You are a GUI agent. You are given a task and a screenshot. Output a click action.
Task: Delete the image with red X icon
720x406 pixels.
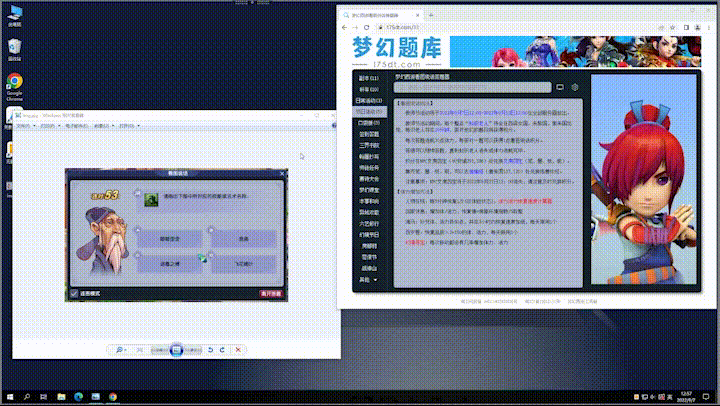pyautogui.click(x=238, y=350)
